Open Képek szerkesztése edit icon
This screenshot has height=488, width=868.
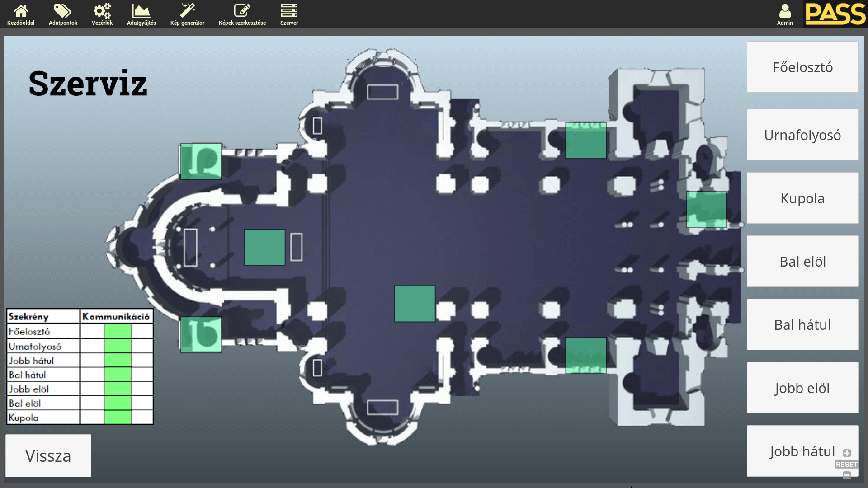point(242,11)
